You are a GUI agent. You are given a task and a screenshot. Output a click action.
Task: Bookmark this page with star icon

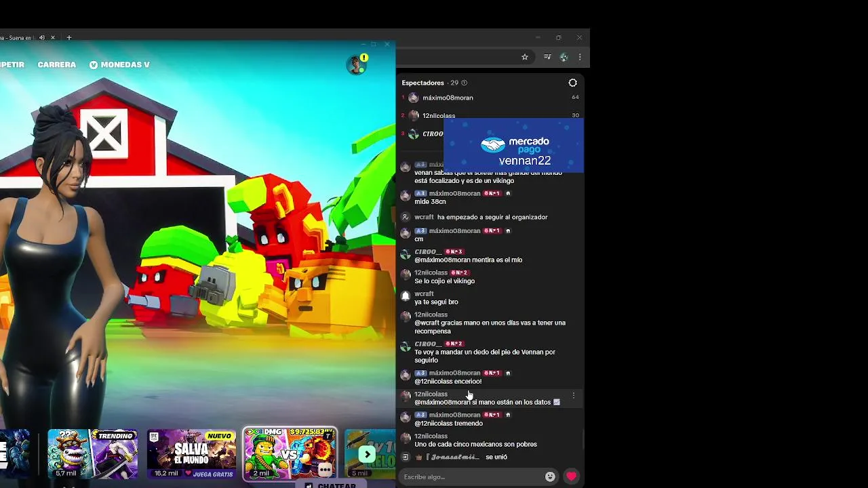pyautogui.click(x=525, y=57)
